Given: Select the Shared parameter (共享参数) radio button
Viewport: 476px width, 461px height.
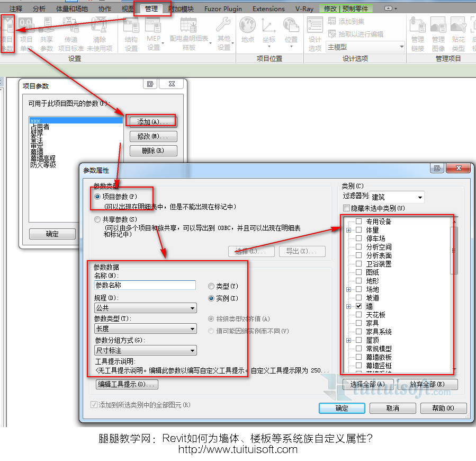Looking at the screenshot, I should (x=97, y=219).
